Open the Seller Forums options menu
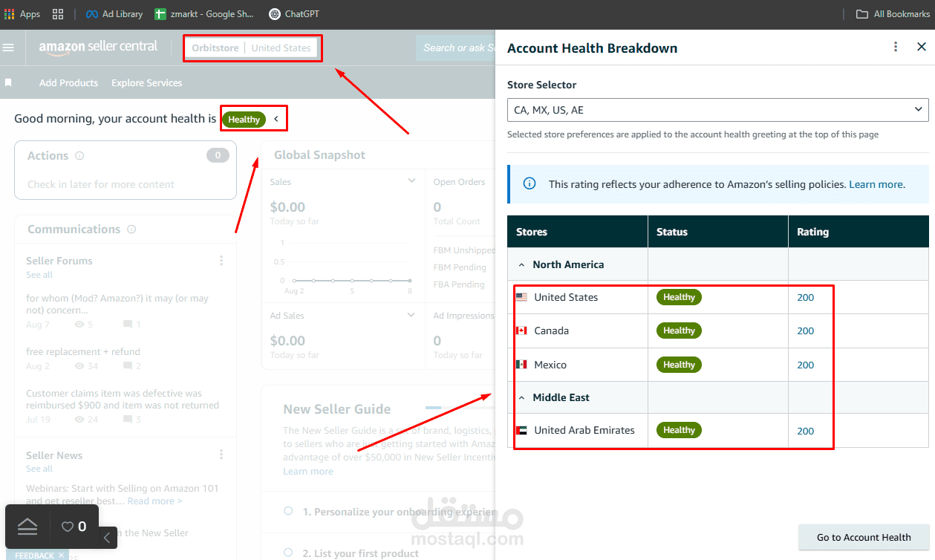This screenshot has height=560, width=935. point(221,261)
